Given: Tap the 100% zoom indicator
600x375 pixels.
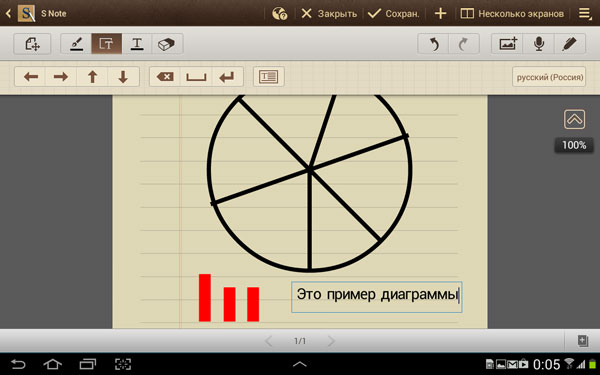Looking at the screenshot, I should [574, 145].
